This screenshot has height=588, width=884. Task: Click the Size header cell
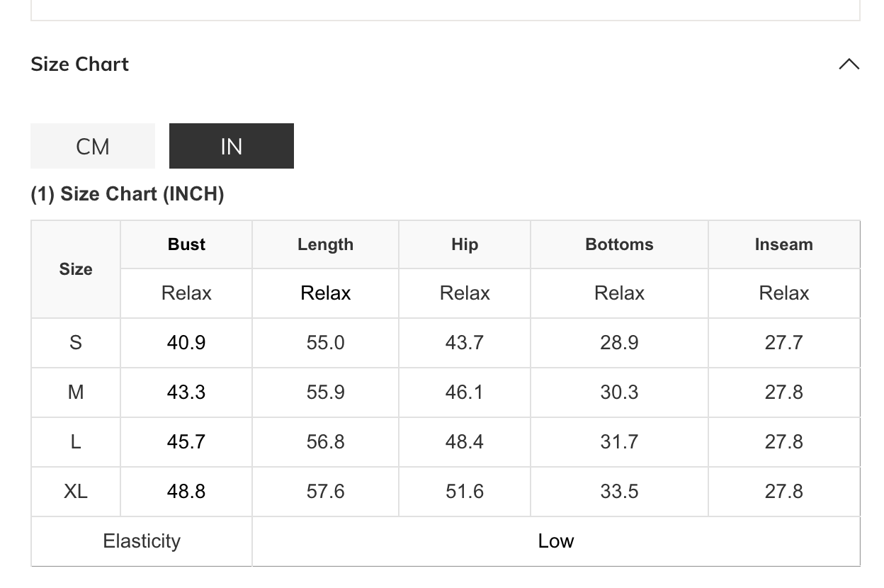pyautogui.click(x=76, y=269)
